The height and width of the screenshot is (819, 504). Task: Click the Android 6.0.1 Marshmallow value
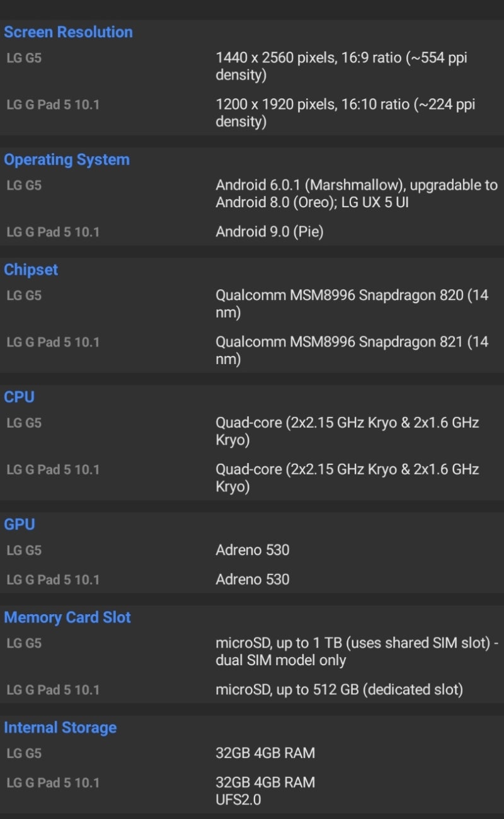(x=356, y=193)
